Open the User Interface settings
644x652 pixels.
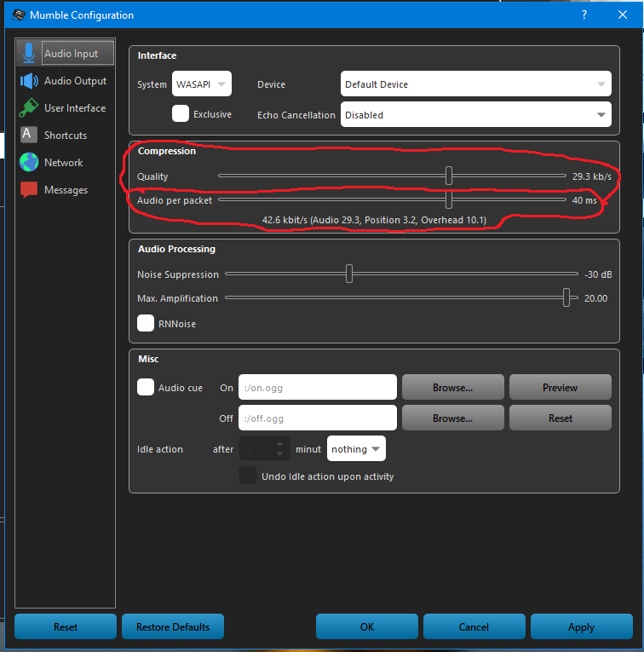pyautogui.click(x=66, y=108)
